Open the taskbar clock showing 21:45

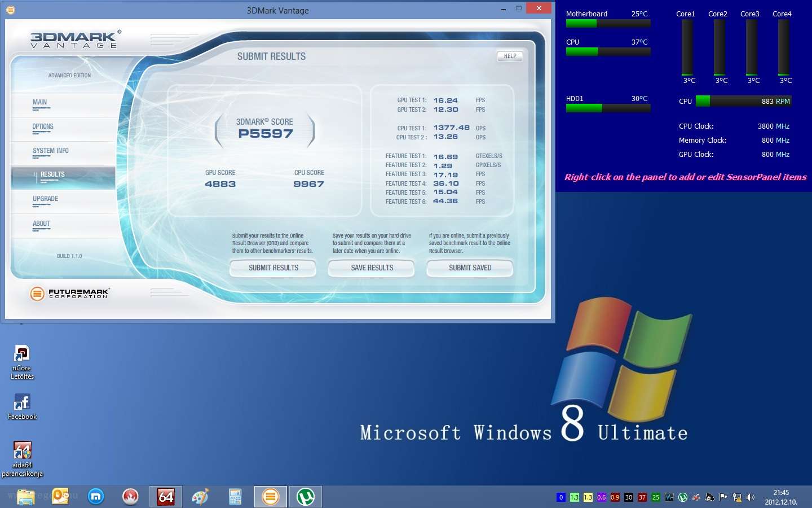click(x=781, y=497)
